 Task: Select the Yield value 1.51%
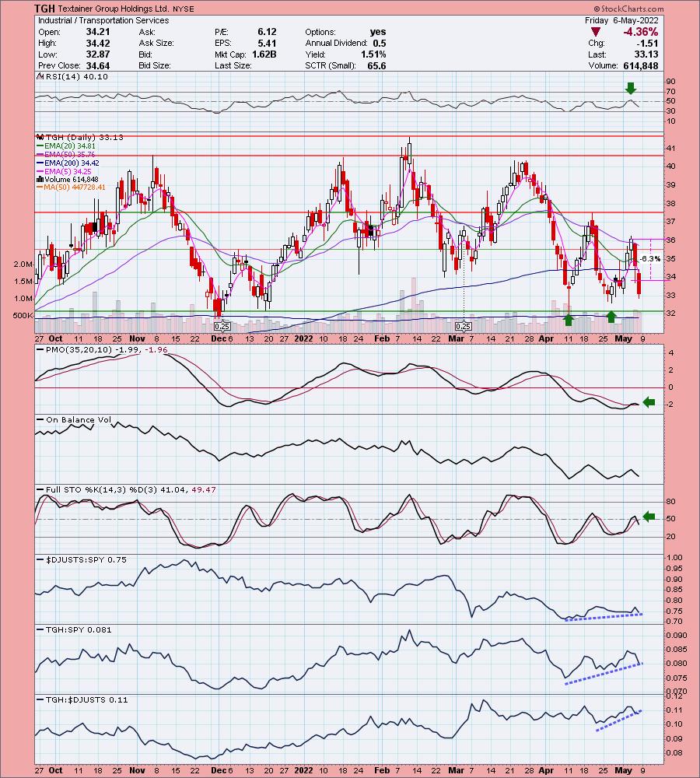point(373,54)
